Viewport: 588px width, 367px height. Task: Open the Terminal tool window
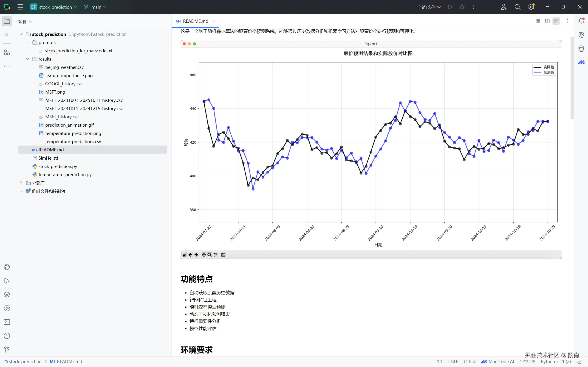(x=7, y=322)
